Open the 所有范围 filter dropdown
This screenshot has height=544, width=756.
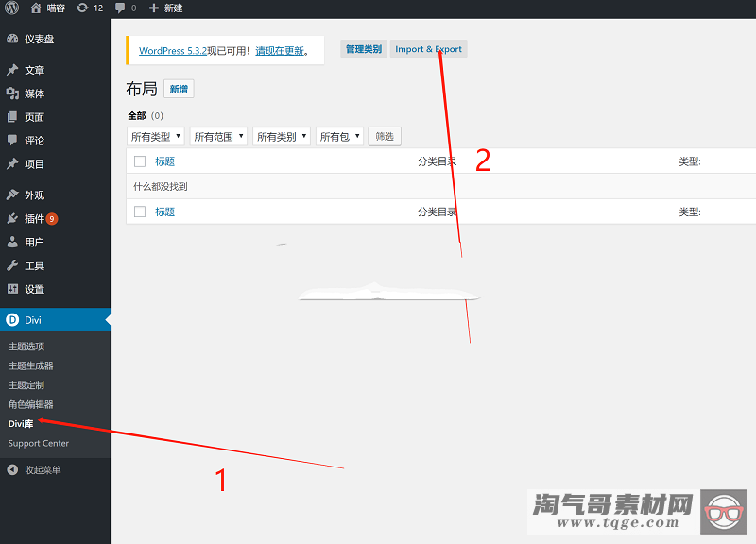click(x=218, y=137)
